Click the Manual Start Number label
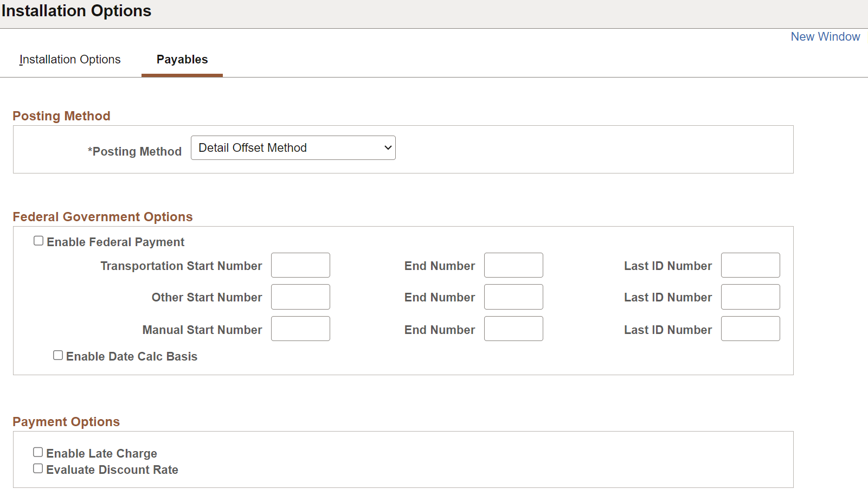 202,330
